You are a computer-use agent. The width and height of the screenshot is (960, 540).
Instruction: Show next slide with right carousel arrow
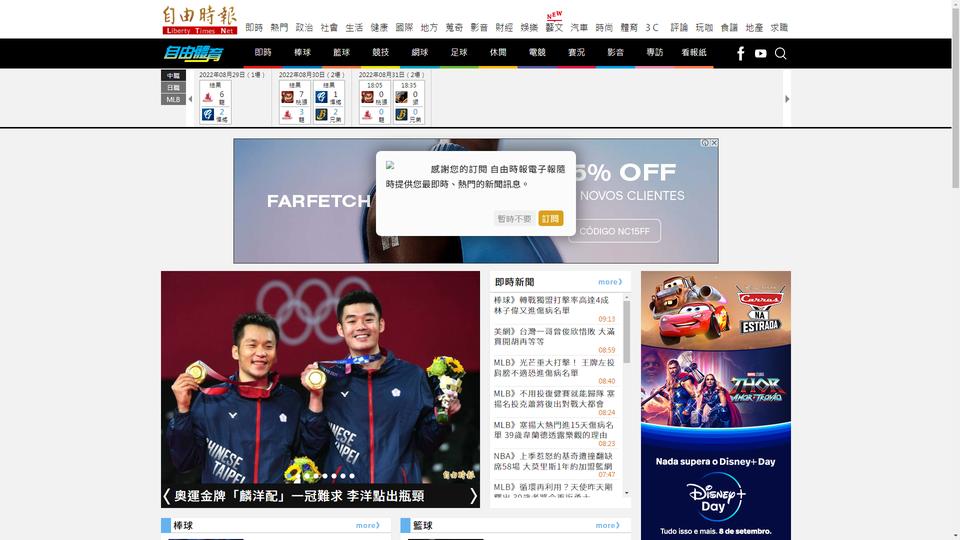(473, 496)
